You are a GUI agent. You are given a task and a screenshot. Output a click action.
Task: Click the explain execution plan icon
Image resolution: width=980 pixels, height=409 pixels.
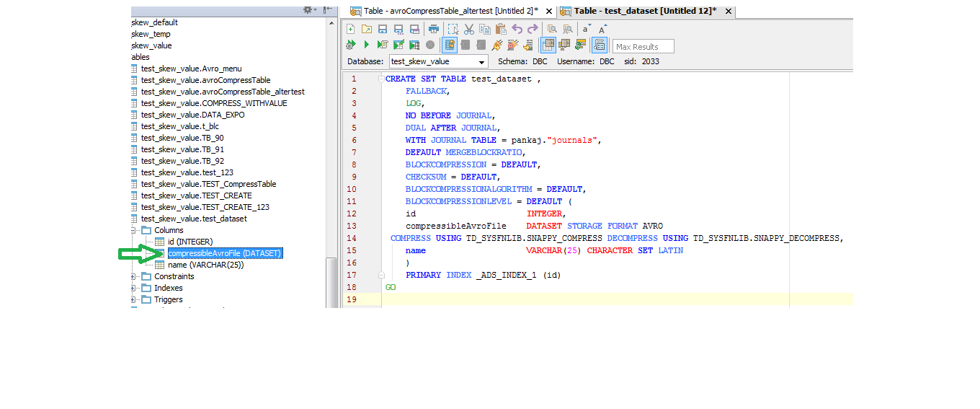click(x=414, y=45)
